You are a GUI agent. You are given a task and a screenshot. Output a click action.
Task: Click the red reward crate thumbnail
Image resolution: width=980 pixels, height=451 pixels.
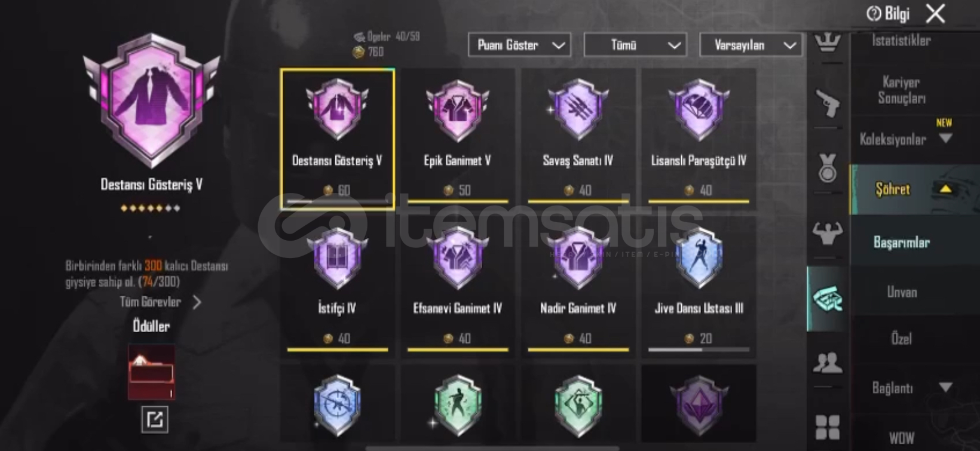click(x=151, y=372)
